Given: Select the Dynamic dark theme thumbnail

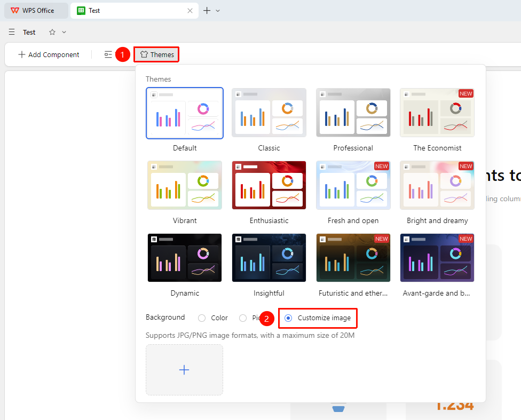Looking at the screenshot, I should click(x=185, y=258).
